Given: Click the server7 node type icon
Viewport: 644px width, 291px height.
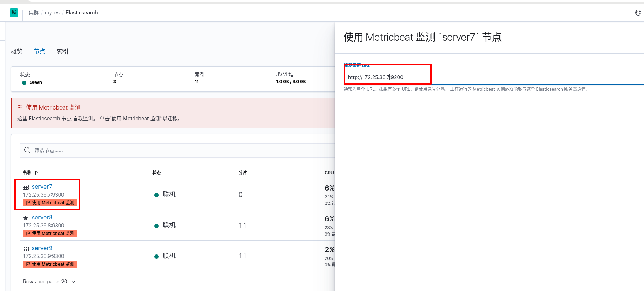Looking at the screenshot, I should click(x=26, y=187).
